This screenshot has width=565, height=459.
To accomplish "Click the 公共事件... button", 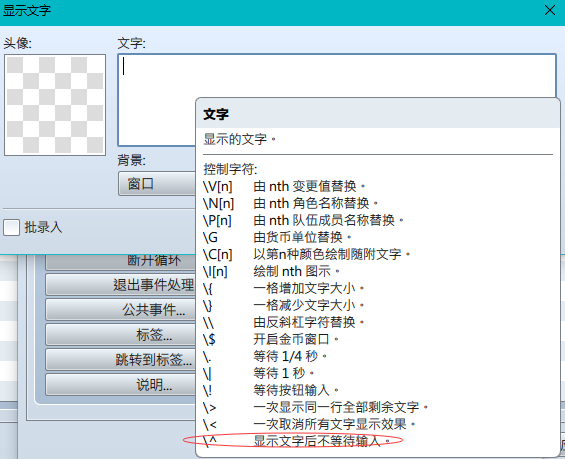I will (x=121, y=309).
